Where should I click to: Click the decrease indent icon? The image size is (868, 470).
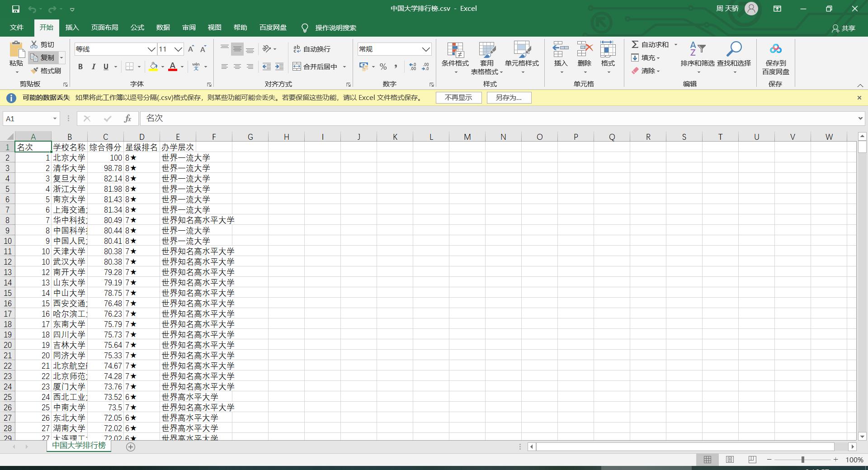tap(267, 66)
